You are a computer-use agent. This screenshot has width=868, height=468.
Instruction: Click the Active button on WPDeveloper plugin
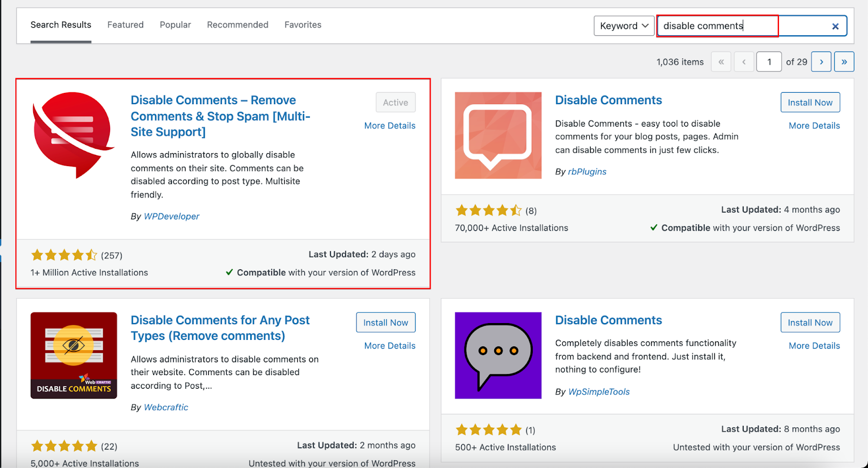[x=395, y=103]
